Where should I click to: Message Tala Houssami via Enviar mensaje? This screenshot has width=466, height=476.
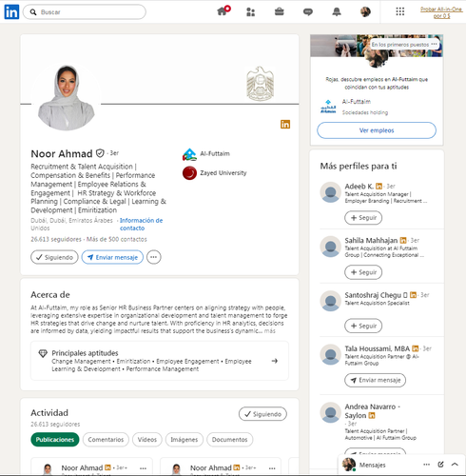pos(376,380)
